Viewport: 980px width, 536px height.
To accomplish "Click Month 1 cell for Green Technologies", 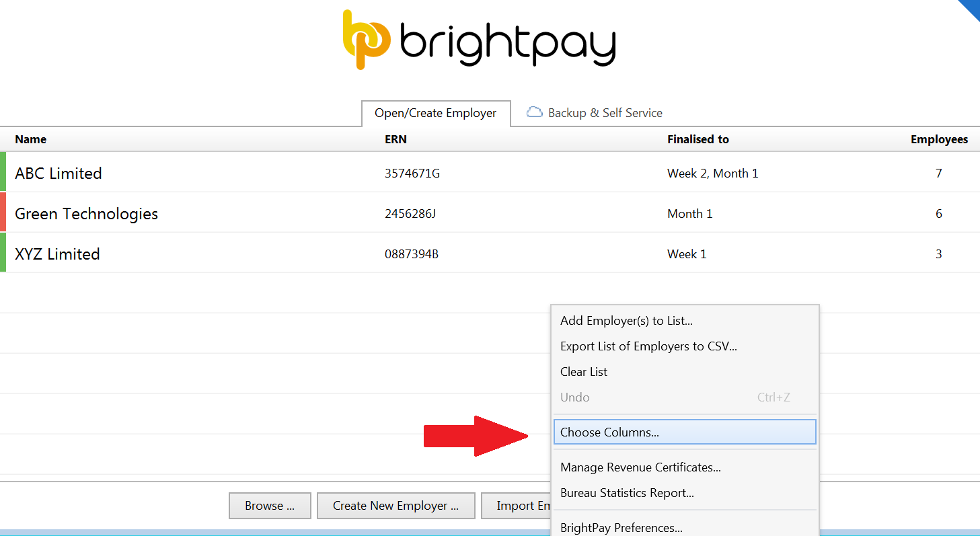I will click(x=689, y=214).
